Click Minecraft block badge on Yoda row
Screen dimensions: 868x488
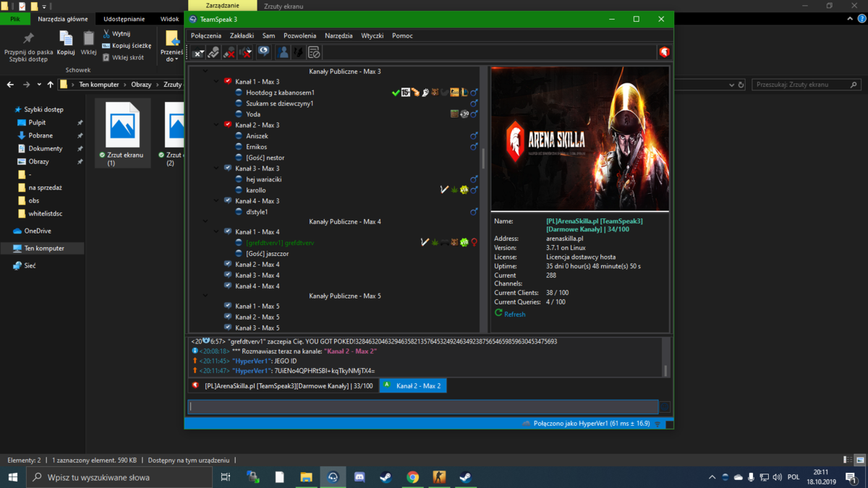click(454, 114)
